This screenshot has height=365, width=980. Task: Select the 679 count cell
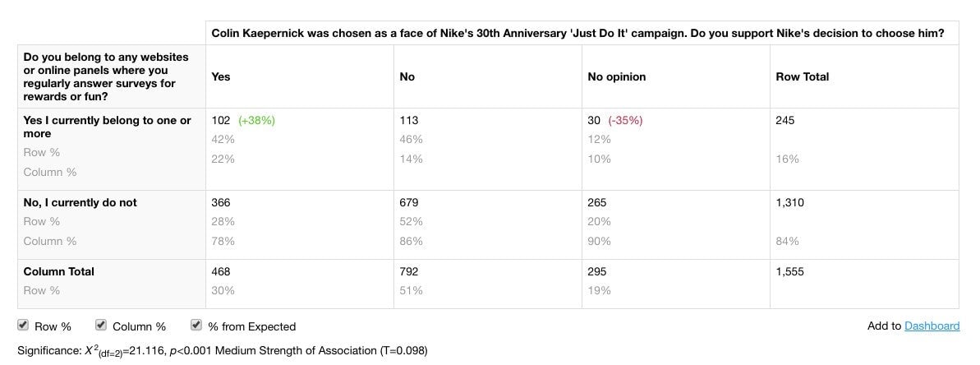pos(409,202)
